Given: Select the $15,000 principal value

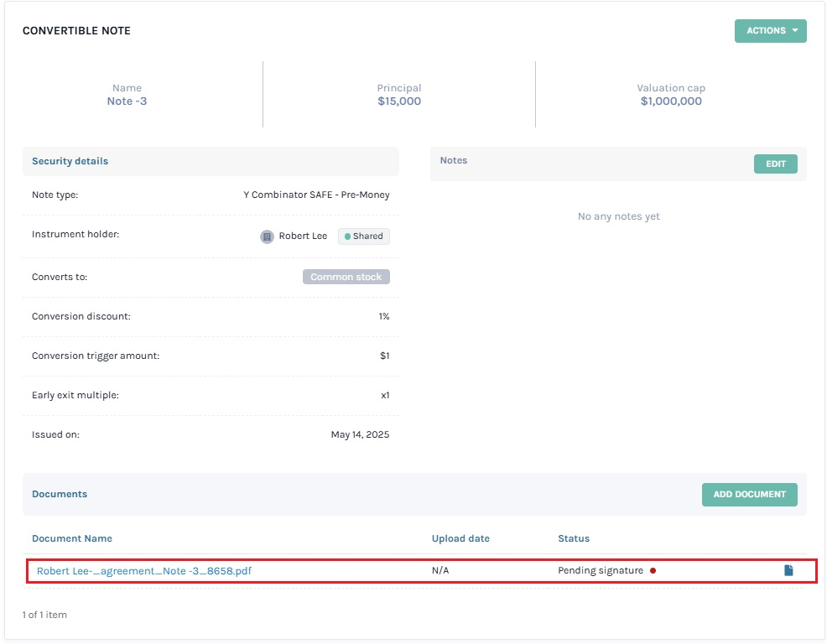Looking at the screenshot, I should pos(399,101).
